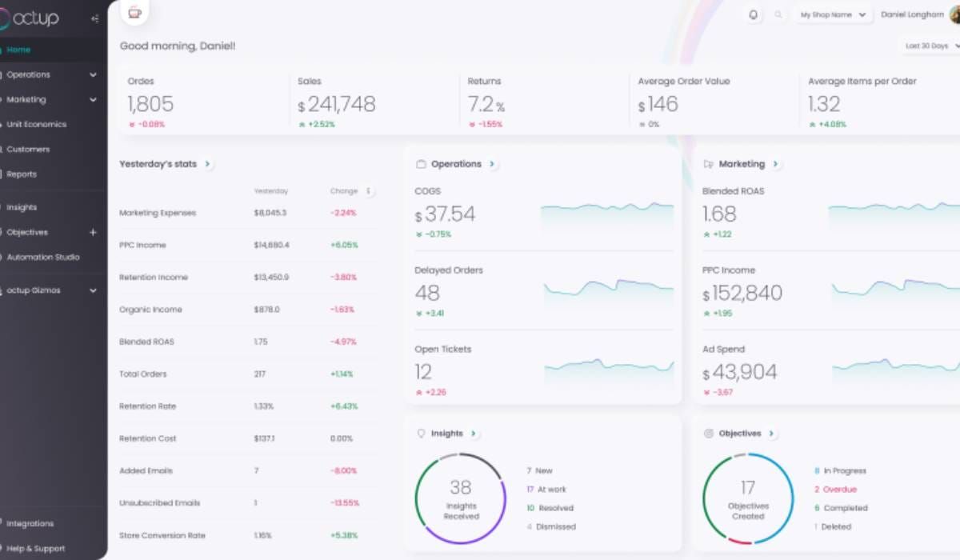Open Insights card arrow
Viewport: 960px width, 560px height.
pos(474,434)
